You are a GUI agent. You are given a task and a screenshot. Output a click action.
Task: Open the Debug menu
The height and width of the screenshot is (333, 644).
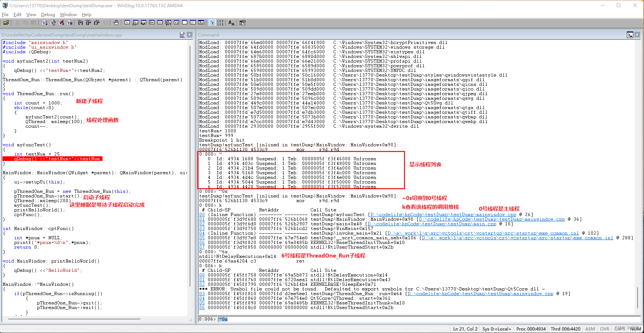click(48, 15)
